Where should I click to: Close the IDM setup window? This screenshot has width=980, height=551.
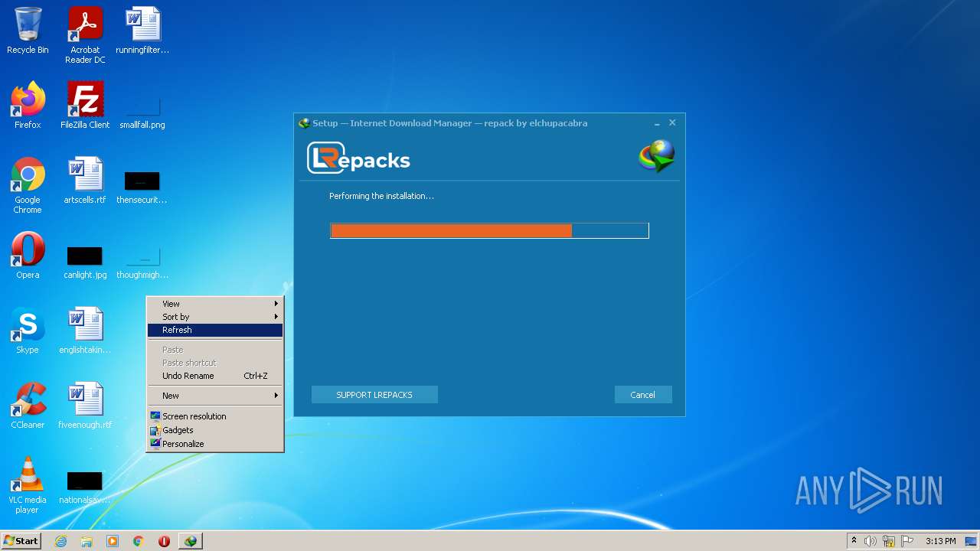pyautogui.click(x=672, y=122)
